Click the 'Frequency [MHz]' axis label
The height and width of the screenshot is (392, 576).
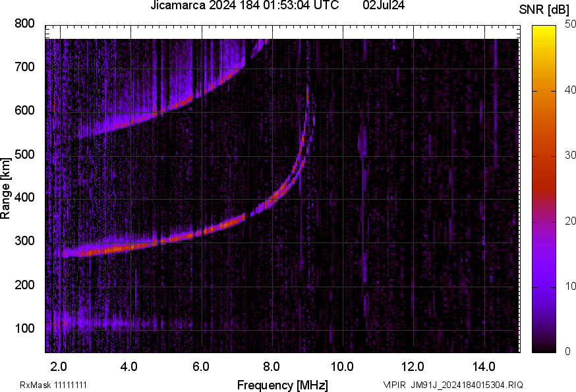point(283,385)
